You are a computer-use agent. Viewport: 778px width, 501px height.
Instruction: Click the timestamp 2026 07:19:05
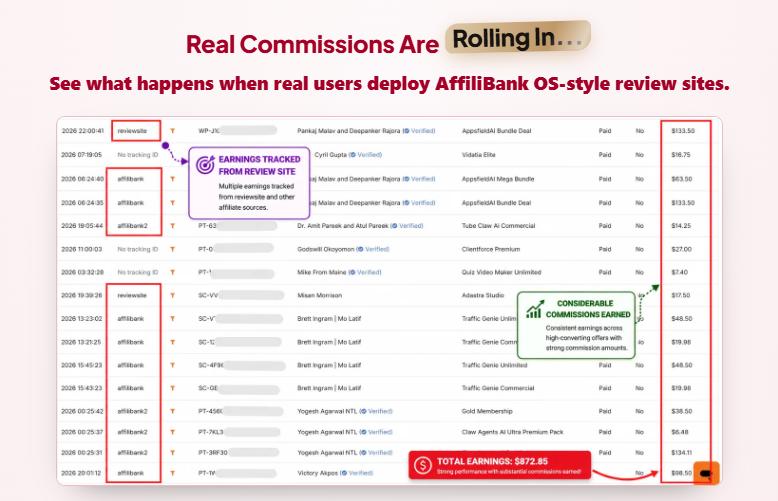[x=81, y=155]
